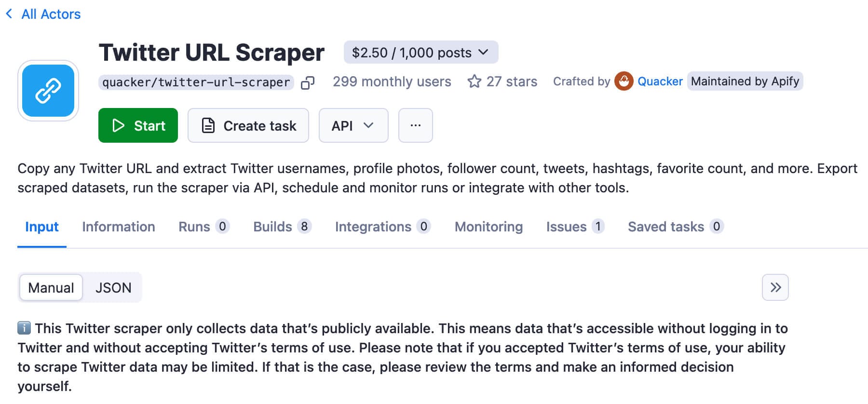Click the info icon above the scraper notice

click(x=24, y=328)
